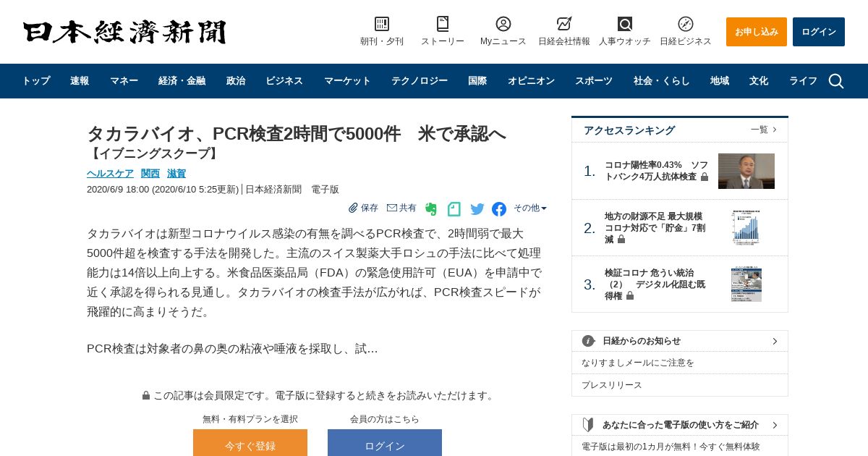Open 人事ウオッチ search icon
This screenshot has width=868, height=456.
[x=625, y=24]
